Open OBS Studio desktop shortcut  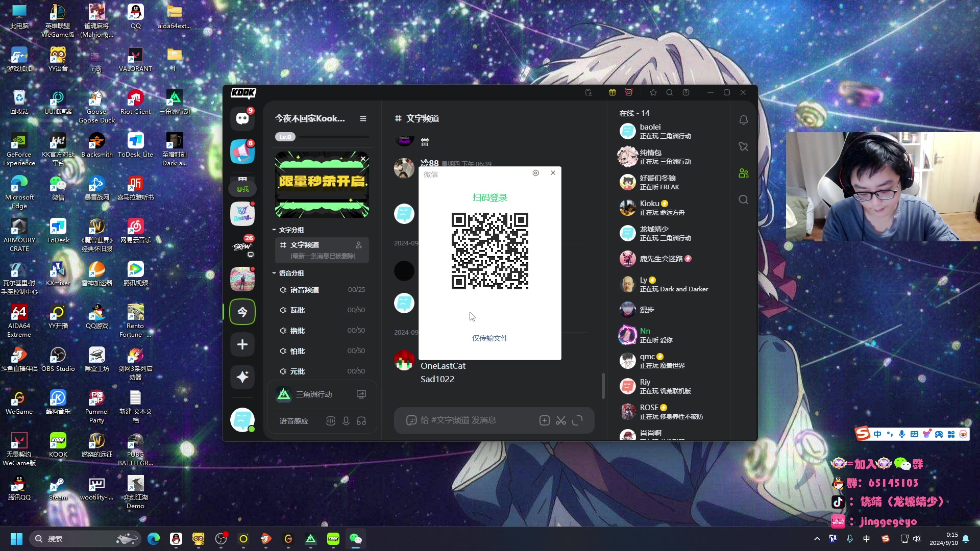coord(58,359)
